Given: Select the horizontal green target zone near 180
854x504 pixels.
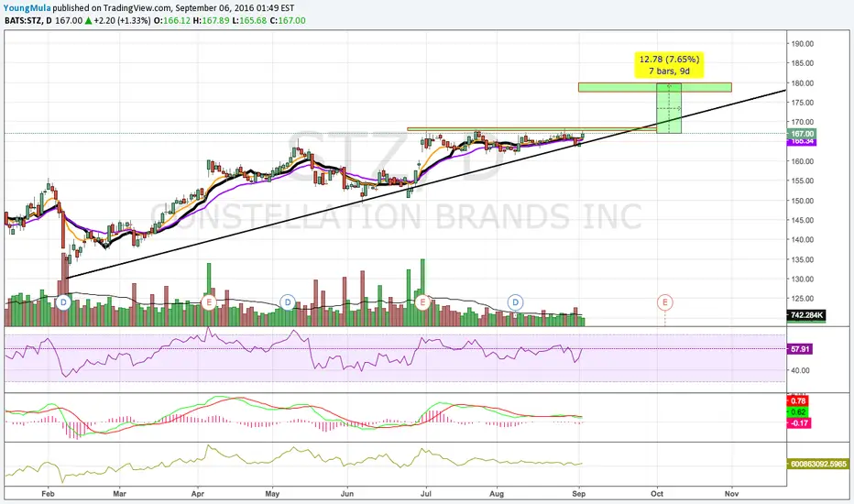Looking at the screenshot, I should point(654,87).
